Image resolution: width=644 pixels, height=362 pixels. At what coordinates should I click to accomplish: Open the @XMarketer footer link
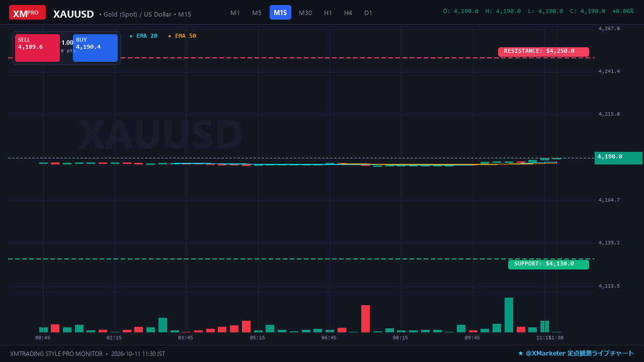click(576, 354)
